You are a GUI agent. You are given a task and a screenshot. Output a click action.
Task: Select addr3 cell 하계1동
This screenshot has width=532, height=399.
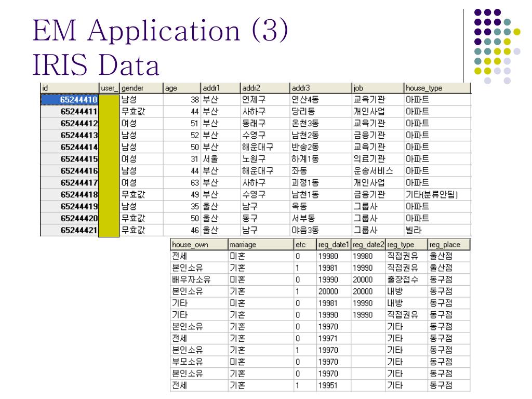[x=321, y=159]
